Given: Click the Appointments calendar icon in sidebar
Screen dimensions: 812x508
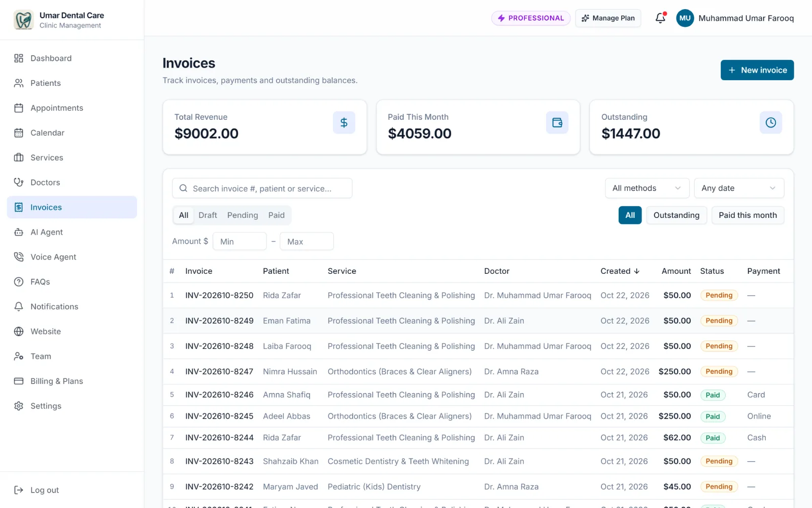Looking at the screenshot, I should tap(19, 108).
